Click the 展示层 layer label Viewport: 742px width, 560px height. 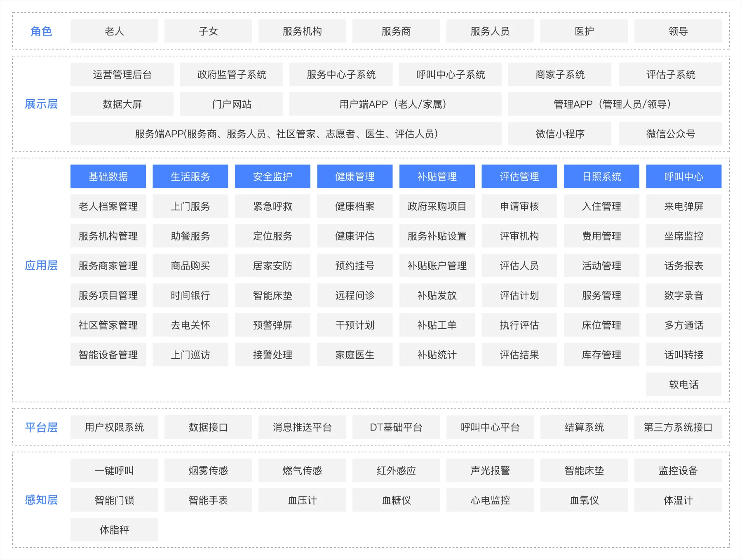coord(41,104)
